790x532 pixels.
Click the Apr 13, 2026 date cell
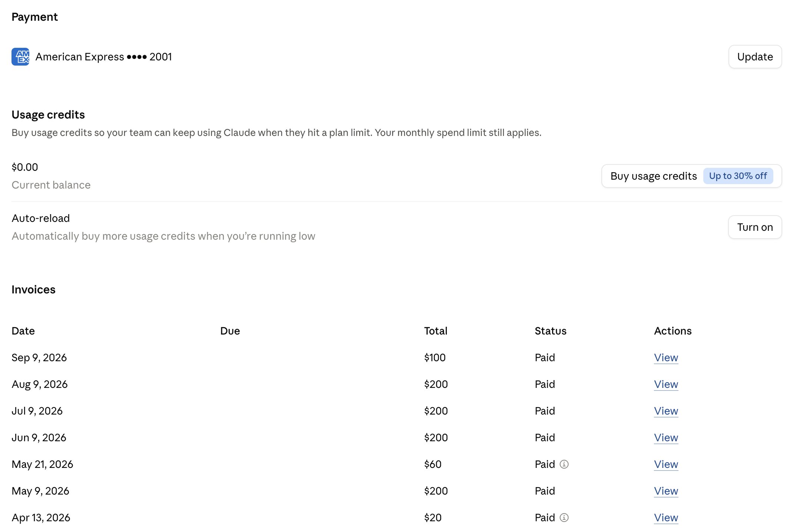point(41,518)
